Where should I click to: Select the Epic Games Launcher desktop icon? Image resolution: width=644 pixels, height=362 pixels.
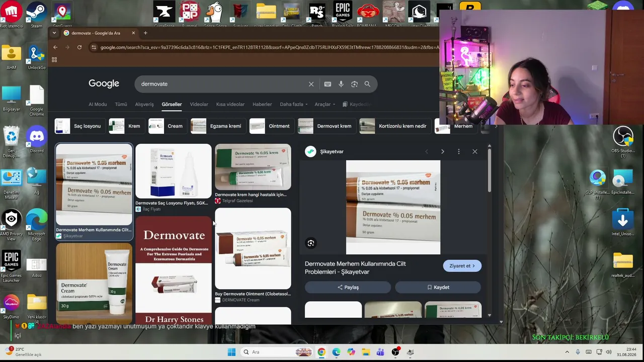coord(11,266)
